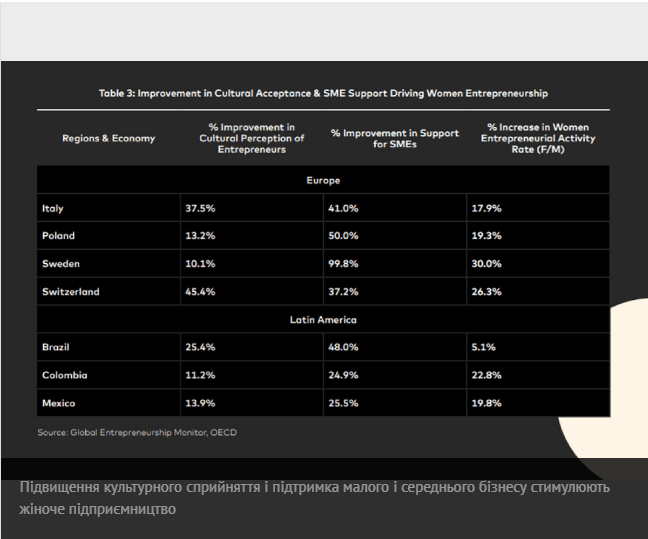648x539 pixels.
Task: Select the 'Women Entrepreneurial Activity Rate' header
Action: [x=538, y=138]
